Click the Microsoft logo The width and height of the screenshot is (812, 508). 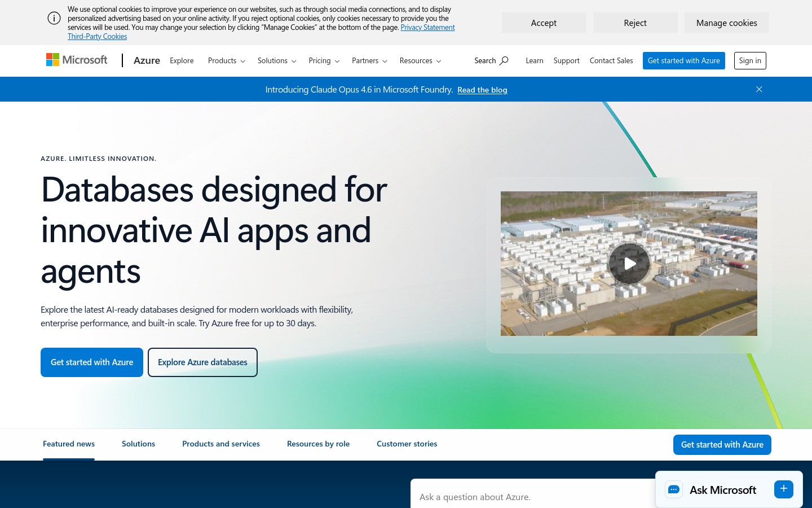tap(77, 60)
